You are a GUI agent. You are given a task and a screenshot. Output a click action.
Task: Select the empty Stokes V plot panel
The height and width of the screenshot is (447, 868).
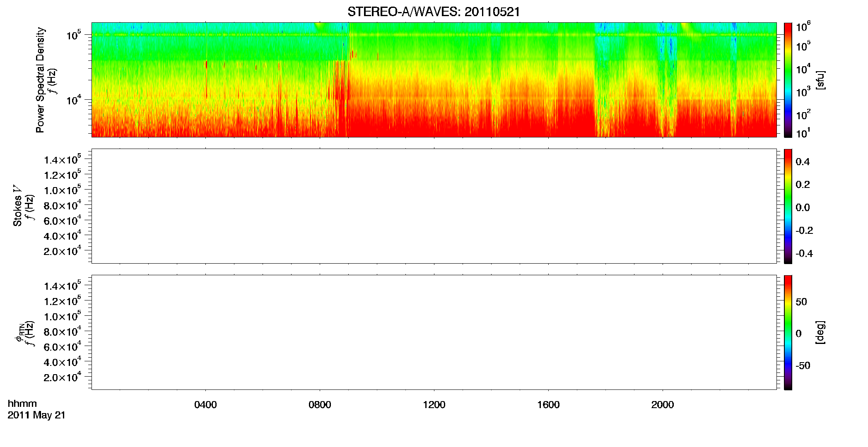(x=434, y=206)
